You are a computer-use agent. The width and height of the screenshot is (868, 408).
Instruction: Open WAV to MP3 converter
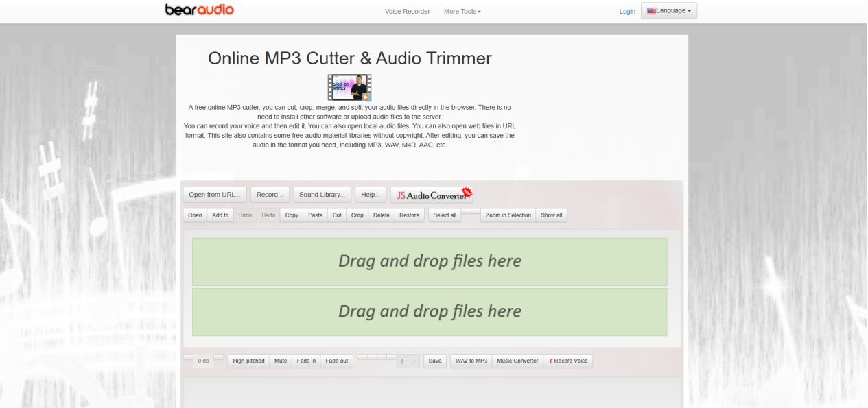tap(471, 361)
